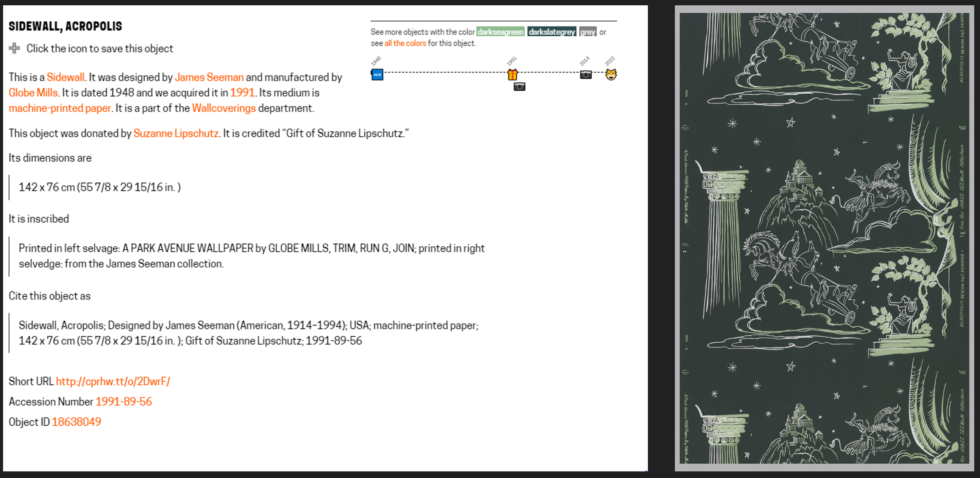The width and height of the screenshot is (980, 478).
Task: Select the darkslategrey color tag
Action: tap(551, 32)
